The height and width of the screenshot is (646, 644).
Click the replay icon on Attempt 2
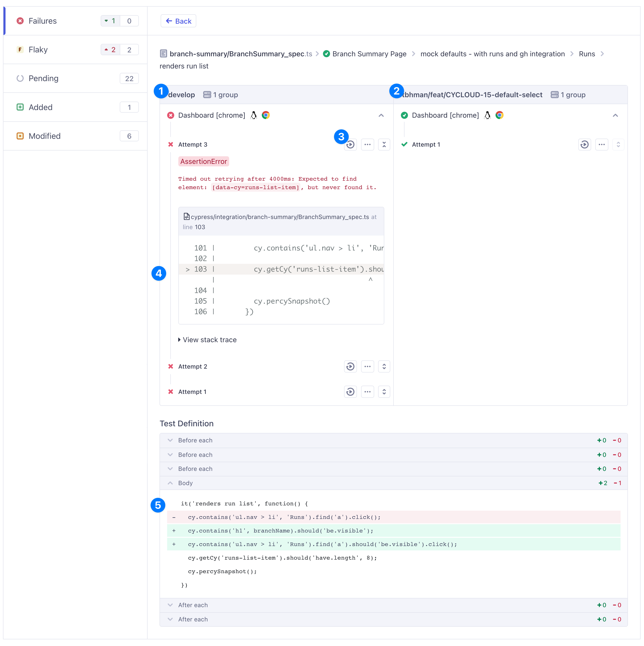pyautogui.click(x=350, y=367)
